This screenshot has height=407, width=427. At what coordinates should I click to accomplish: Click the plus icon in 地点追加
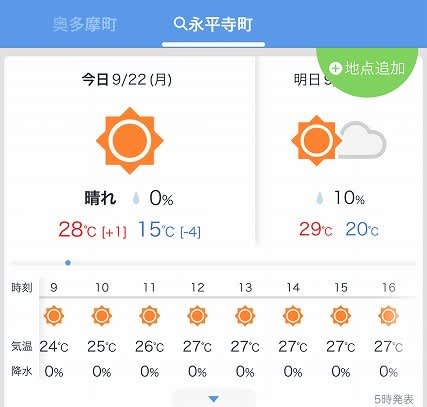(x=335, y=69)
